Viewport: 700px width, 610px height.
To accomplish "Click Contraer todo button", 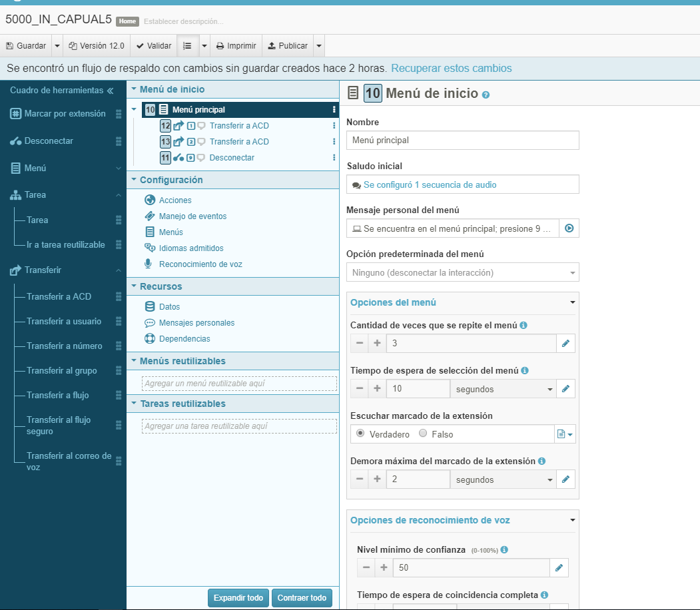I will pos(302,597).
